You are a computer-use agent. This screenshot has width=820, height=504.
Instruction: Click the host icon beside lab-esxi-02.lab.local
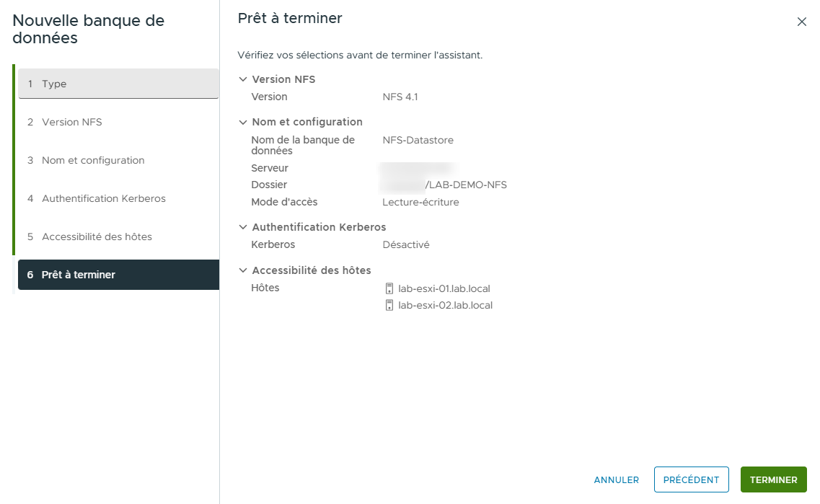[x=389, y=306]
